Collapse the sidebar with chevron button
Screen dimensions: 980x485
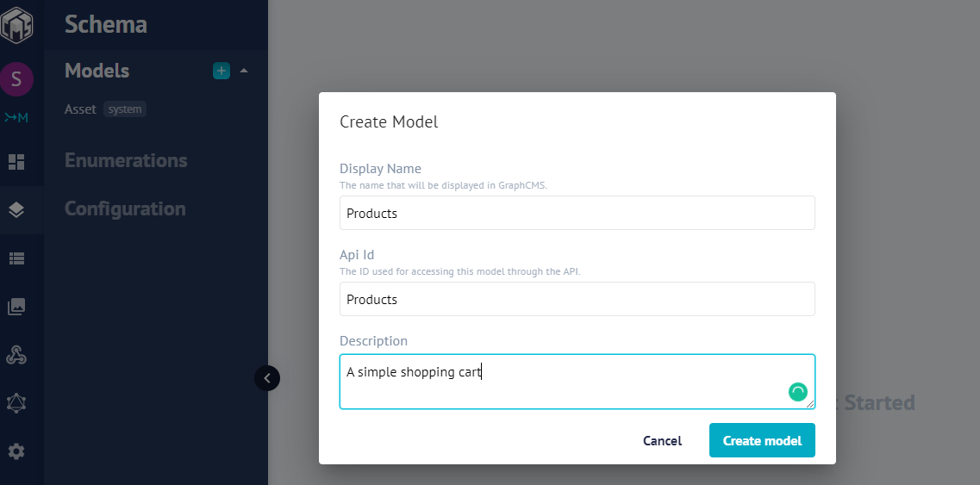pos(267,378)
